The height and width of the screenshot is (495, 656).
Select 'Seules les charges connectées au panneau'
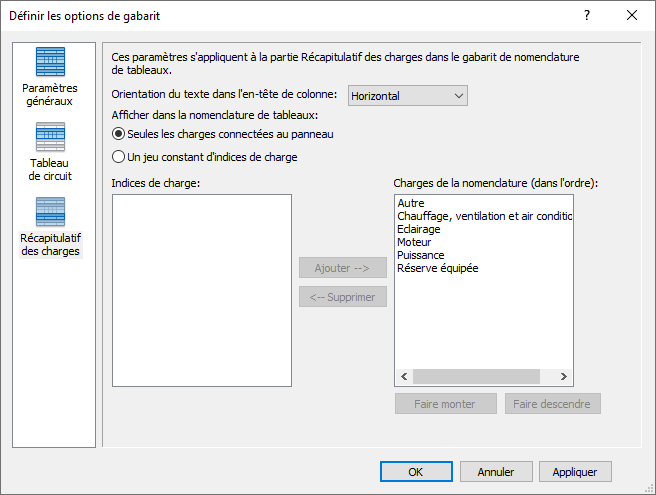pyautogui.click(x=119, y=134)
